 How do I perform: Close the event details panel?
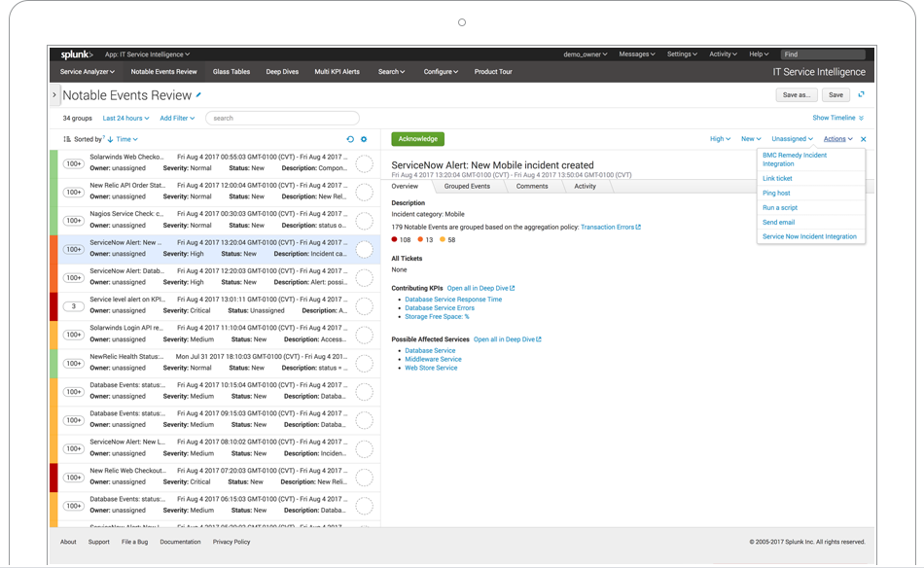864,139
